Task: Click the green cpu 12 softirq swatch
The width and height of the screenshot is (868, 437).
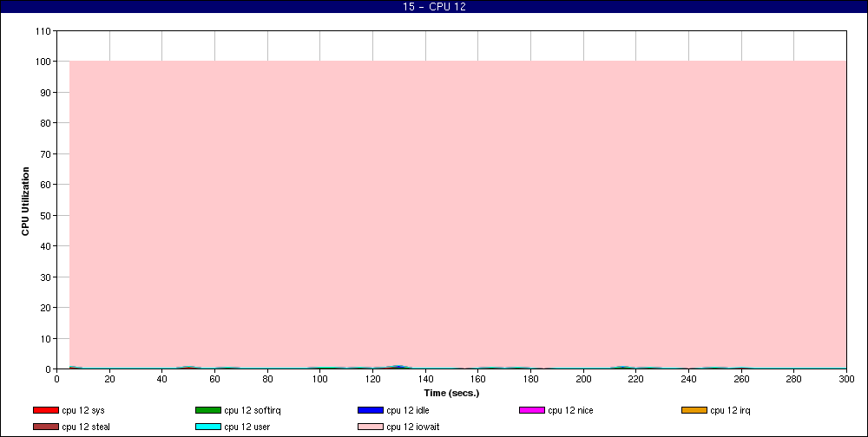Action: pos(208,410)
